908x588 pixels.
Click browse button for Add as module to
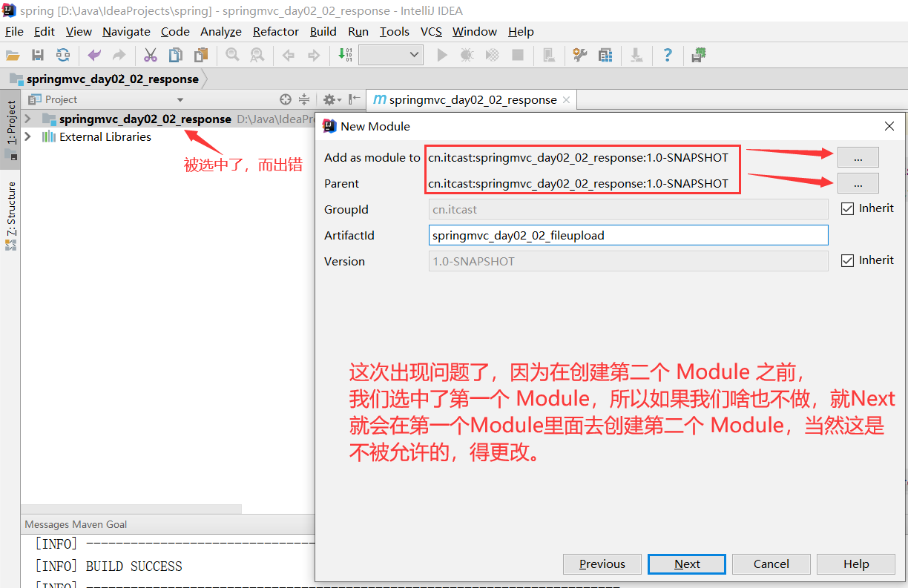point(858,157)
